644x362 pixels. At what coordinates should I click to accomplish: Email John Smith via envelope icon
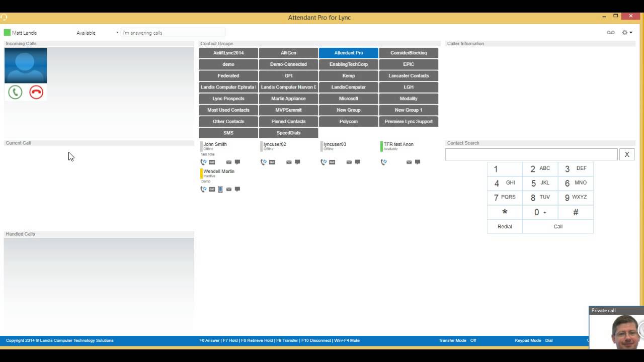228,162
